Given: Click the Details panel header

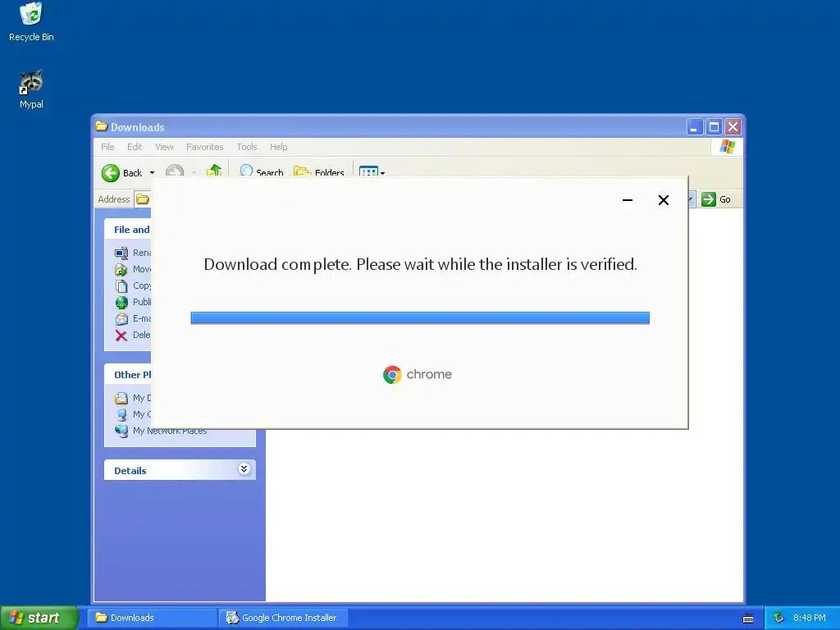Looking at the screenshot, I should (x=180, y=470).
